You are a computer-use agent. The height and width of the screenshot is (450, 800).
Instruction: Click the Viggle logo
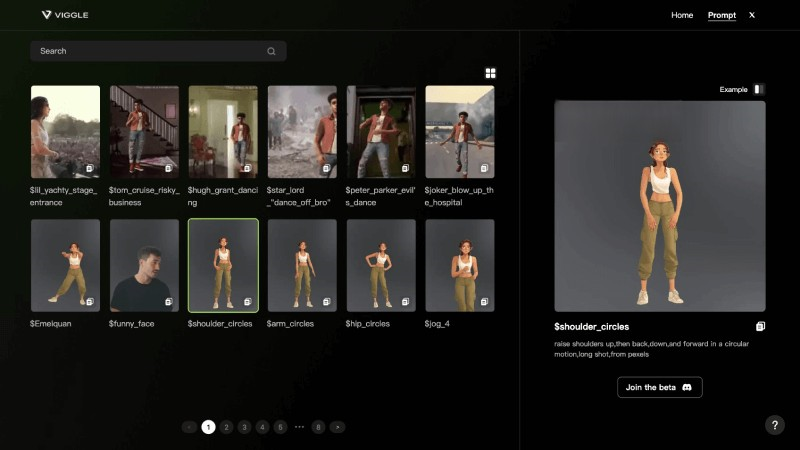pyautogui.click(x=66, y=15)
